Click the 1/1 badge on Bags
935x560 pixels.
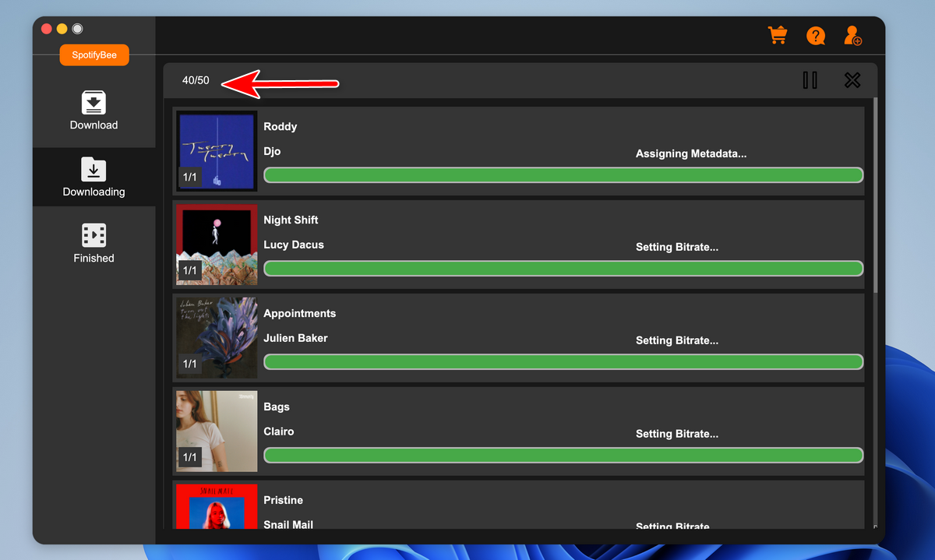pos(190,457)
